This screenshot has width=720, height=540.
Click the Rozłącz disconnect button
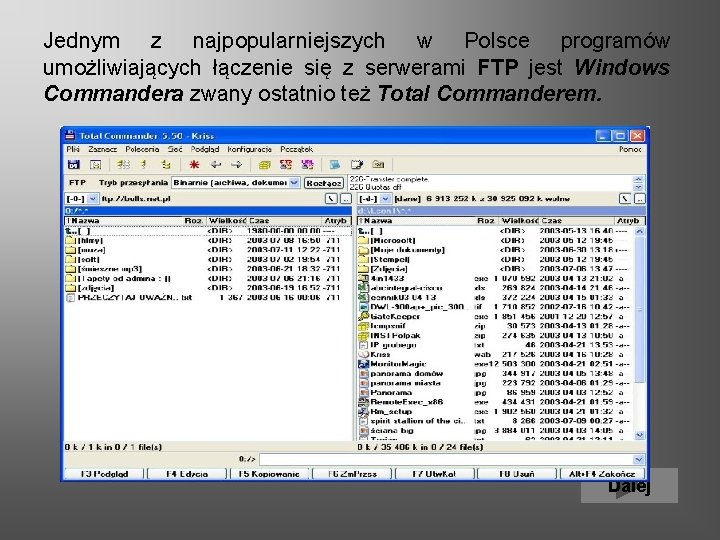pyautogui.click(x=324, y=183)
